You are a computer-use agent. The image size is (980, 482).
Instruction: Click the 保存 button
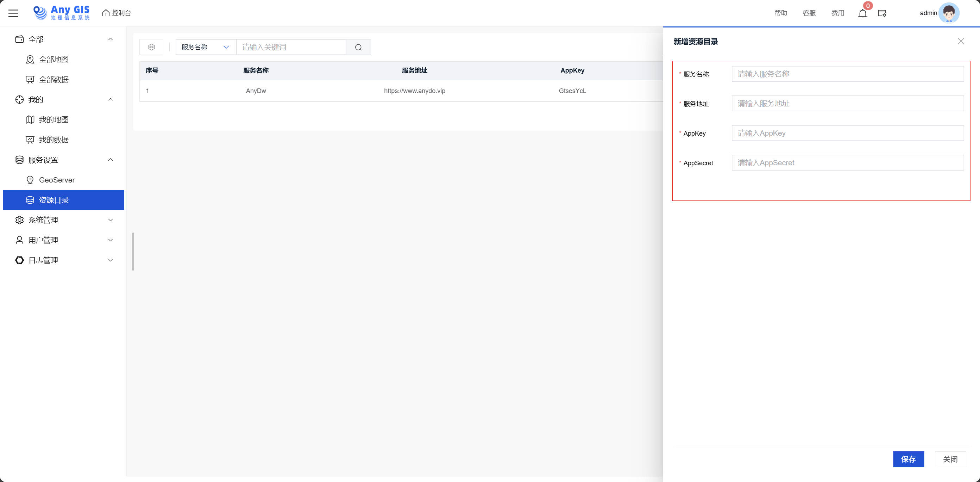(908, 459)
